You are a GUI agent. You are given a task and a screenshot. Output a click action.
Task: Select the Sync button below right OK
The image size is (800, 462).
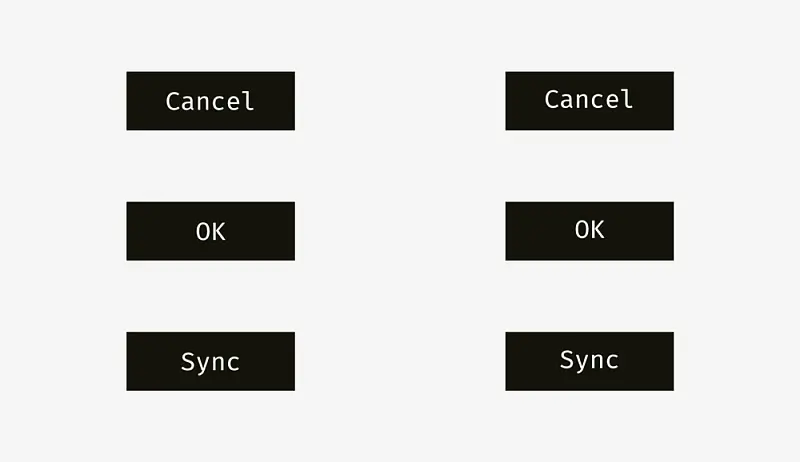(x=589, y=362)
